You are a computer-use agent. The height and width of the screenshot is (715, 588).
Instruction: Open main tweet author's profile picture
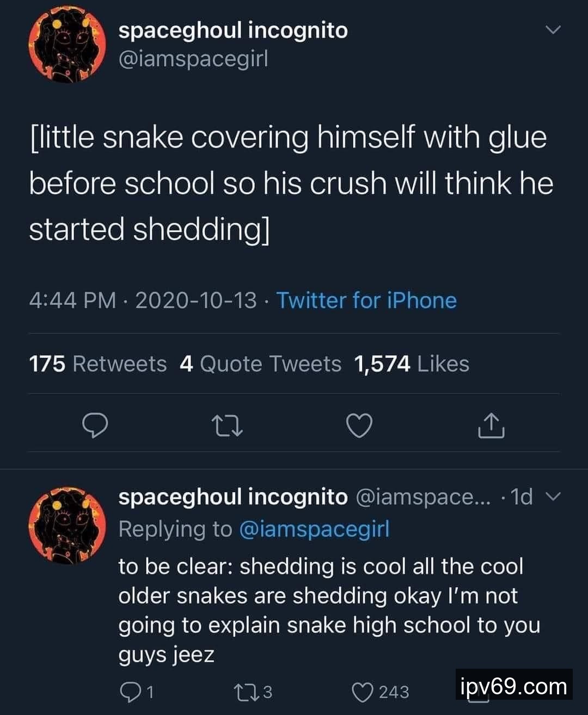pos(66,46)
